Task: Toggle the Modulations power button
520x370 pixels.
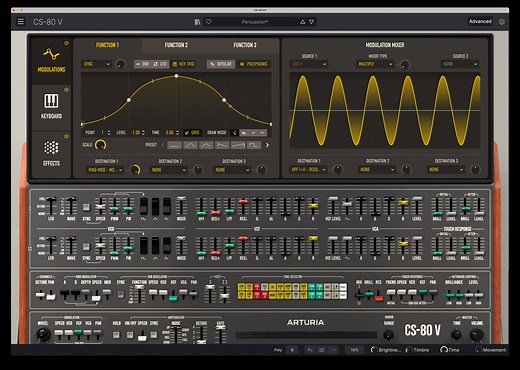Action: (x=66, y=43)
